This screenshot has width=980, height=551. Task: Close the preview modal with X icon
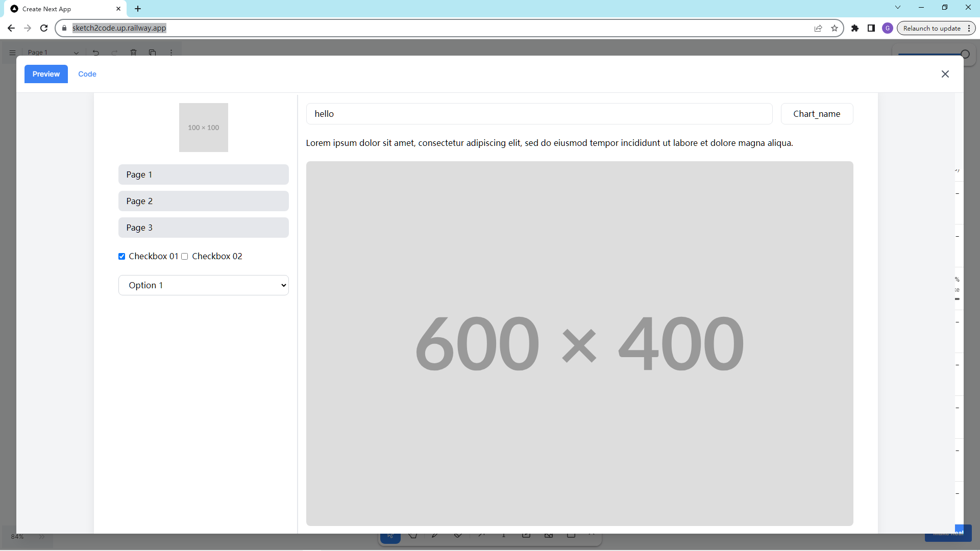(945, 74)
